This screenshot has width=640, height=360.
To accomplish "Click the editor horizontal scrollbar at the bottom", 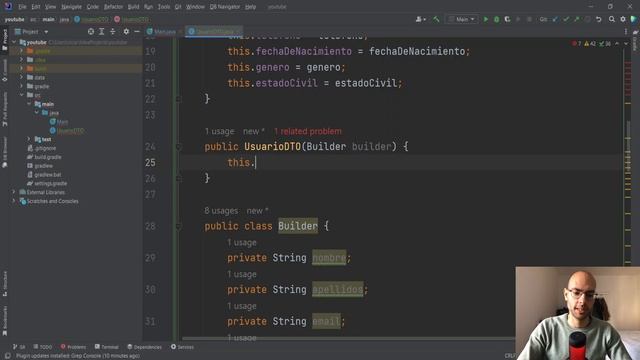I will [x=348, y=339].
